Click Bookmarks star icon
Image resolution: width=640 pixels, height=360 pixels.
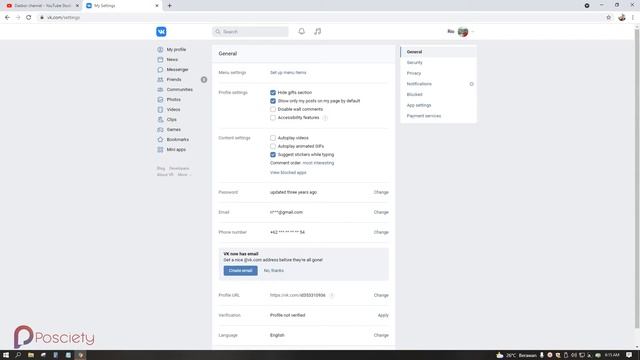(x=160, y=140)
